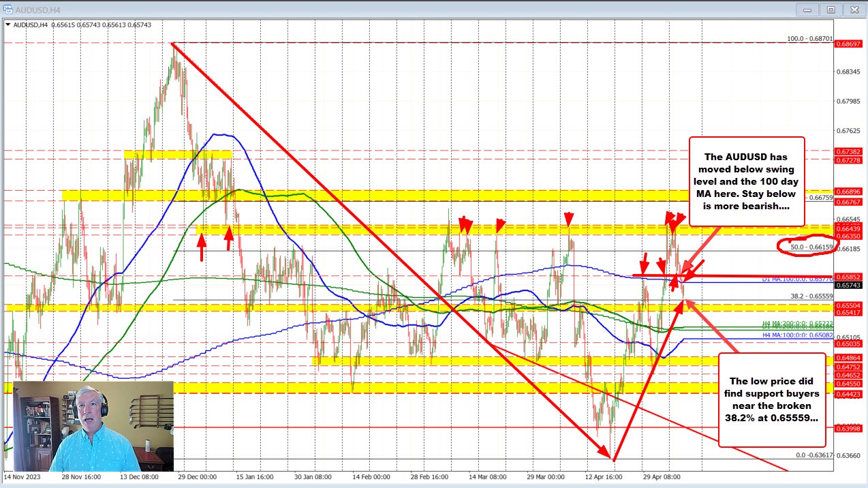868x488 pixels.
Task: Click the red price label 0.63998
Action: (x=848, y=429)
